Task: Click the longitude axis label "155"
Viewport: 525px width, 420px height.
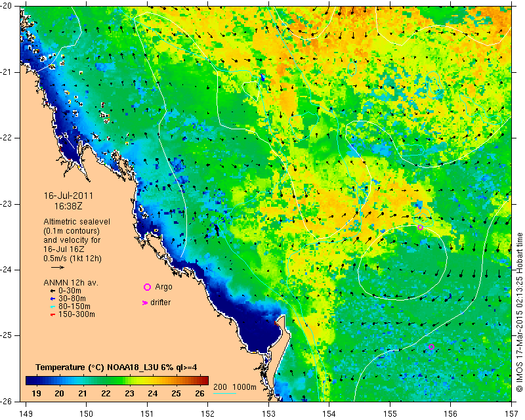Action: coord(390,414)
